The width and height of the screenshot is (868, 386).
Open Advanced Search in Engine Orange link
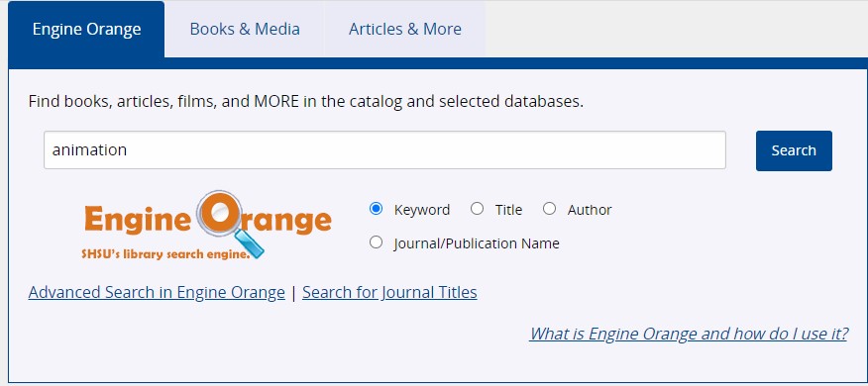[157, 292]
